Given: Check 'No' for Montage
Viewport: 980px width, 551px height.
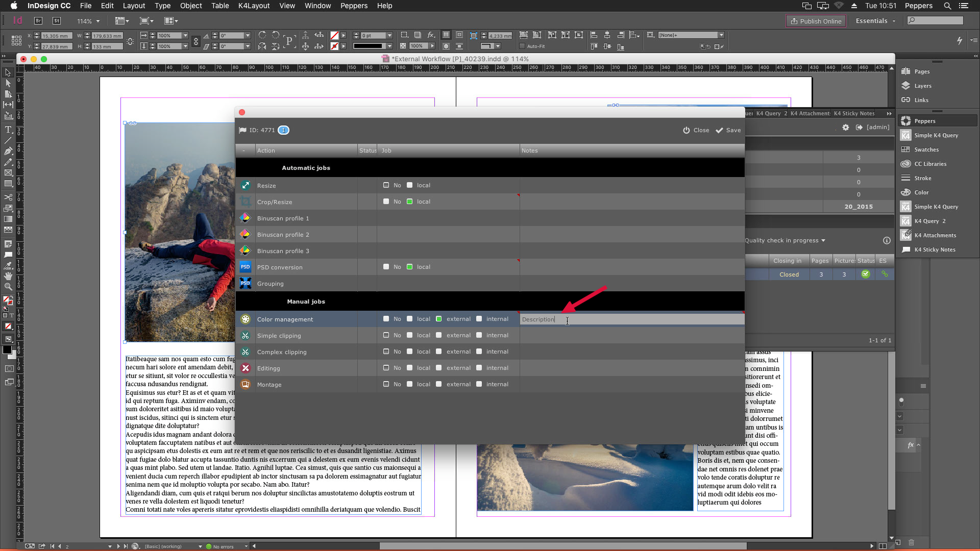Looking at the screenshot, I should (386, 384).
